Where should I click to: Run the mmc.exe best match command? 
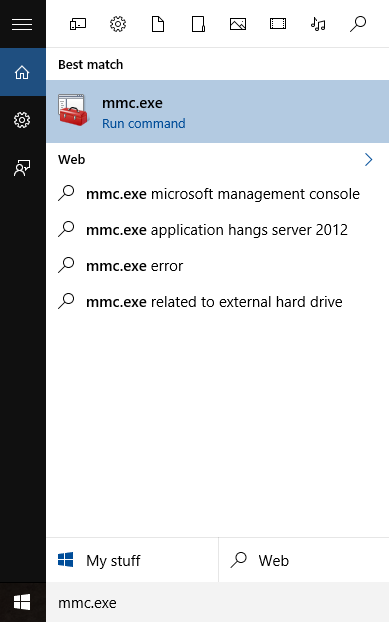[x=218, y=111]
